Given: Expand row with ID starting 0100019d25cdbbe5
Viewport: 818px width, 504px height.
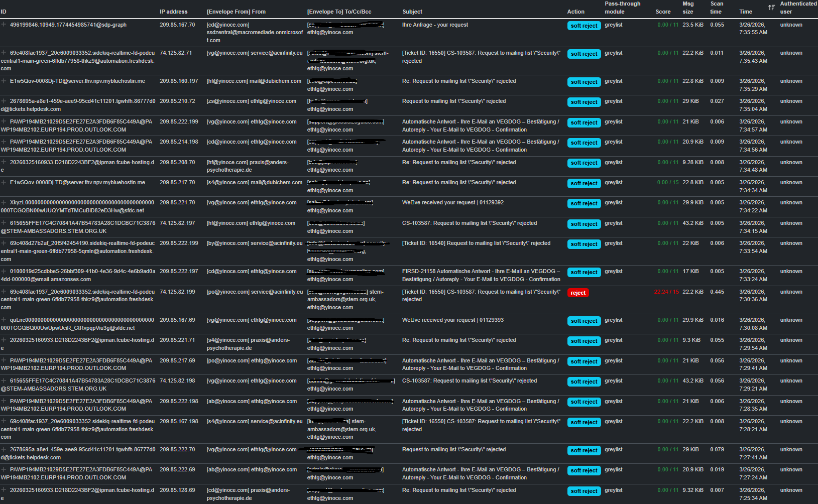Looking at the screenshot, I should coord(4,271).
